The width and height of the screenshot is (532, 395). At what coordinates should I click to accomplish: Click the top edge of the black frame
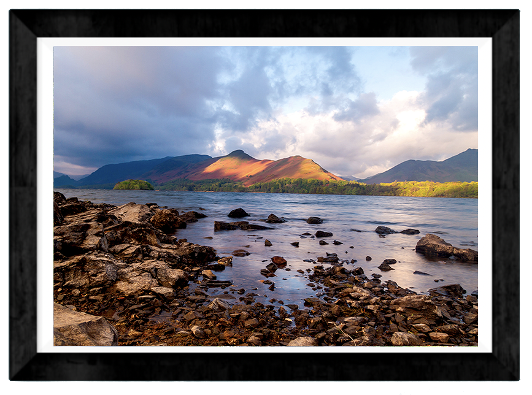tap(265, 23)
